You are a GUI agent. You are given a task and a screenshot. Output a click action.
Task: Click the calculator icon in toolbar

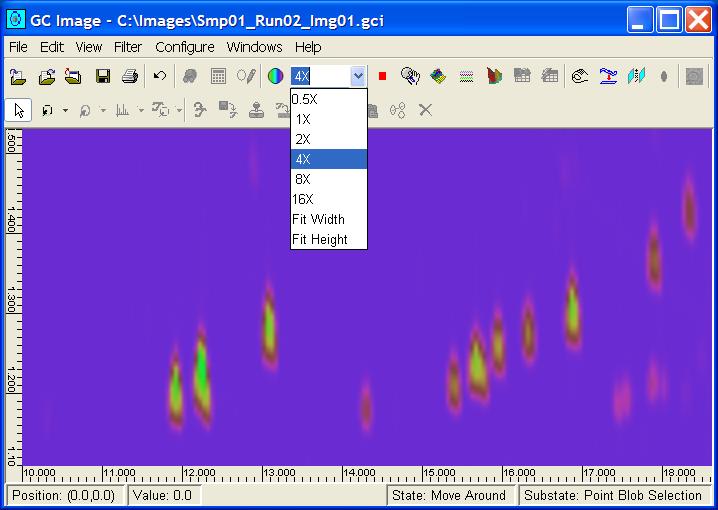coord(218,76)
